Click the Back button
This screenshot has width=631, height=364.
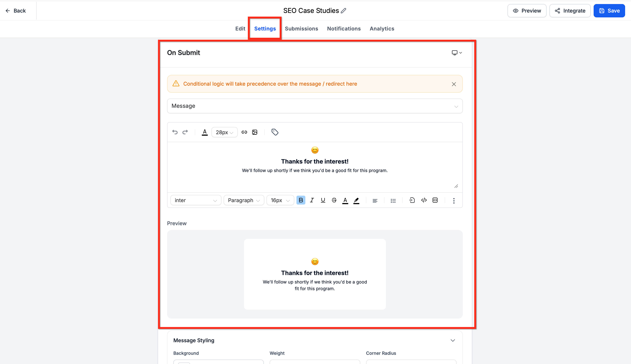click(16, 11)
